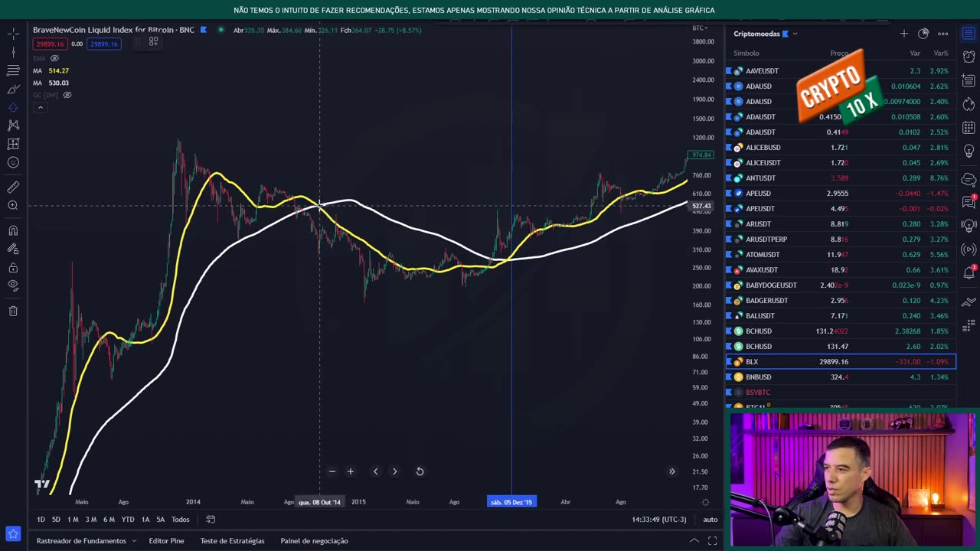The height and width of the screenshot is (551, 980).
Task: Click the star favorites toolbar icon
Action: (x=13, y=533)
